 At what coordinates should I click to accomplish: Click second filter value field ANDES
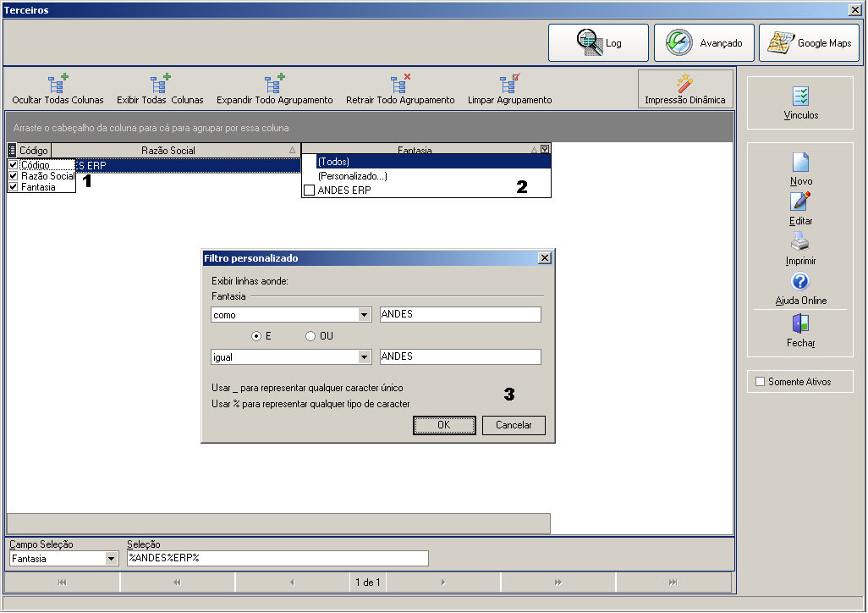coord(460,356)
